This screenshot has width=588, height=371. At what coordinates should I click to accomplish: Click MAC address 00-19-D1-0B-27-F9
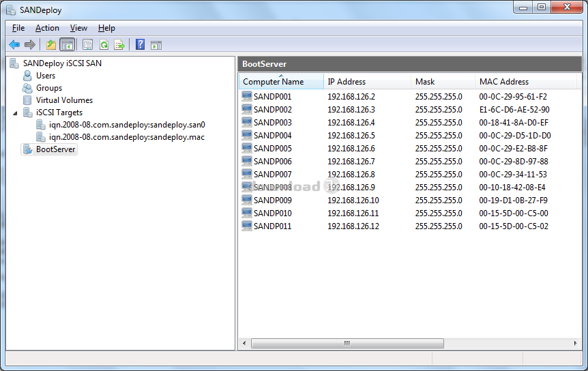[513, 200]
